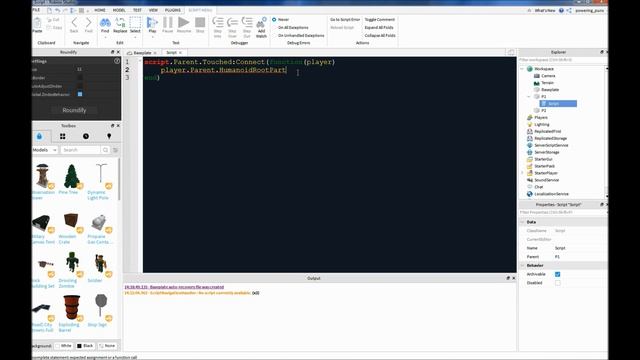Screen dimensions: 640x360
Task: Click Toggle Comment action
Action: coord(380,19)
